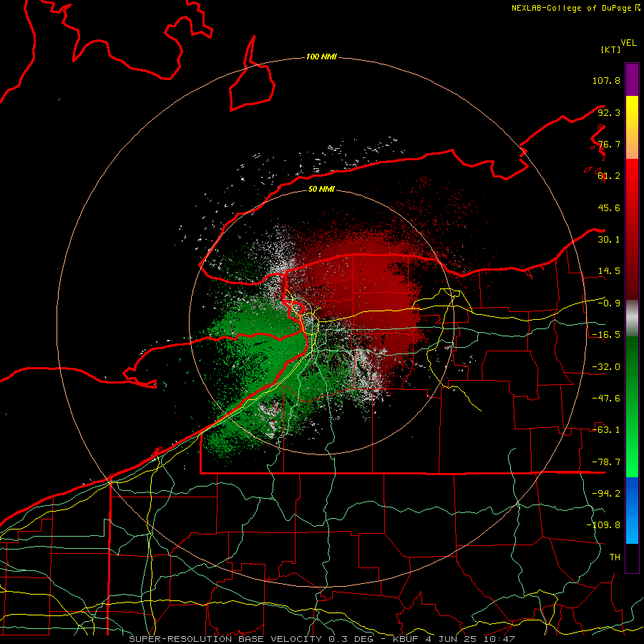Click the Super-Resolution Base Velocity KBUF caption
The width and height of the screenshot is (644, 644).
(321, 639)
